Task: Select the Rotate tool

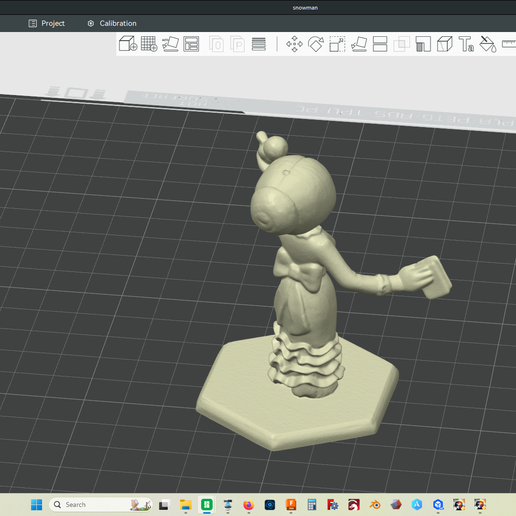Action: [x=316, y=44]
